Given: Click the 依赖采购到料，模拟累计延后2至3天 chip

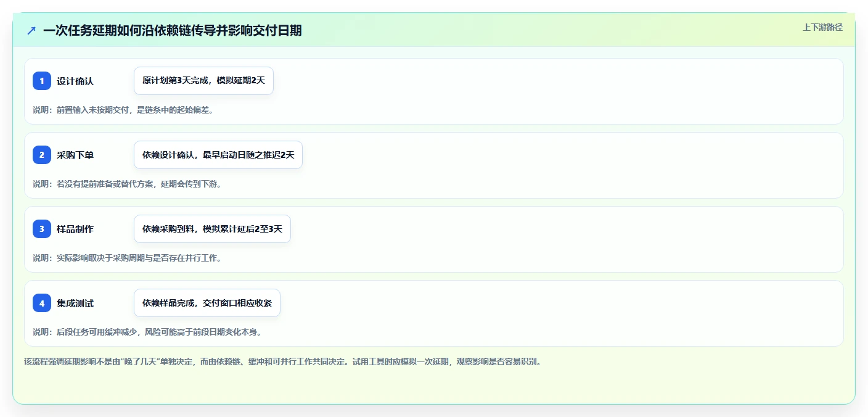Looking at the screenshot, I should pos(212,229).
